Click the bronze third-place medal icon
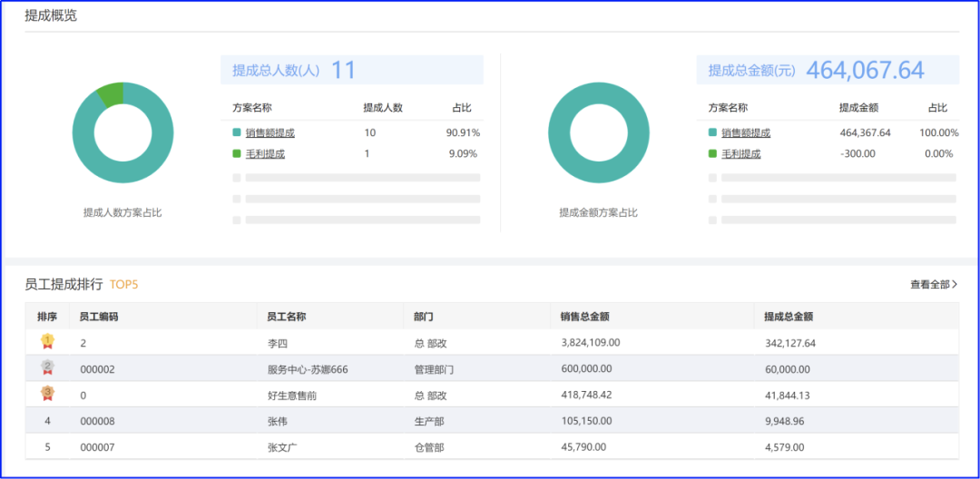980x479 pixels. (x=47, y=394)
